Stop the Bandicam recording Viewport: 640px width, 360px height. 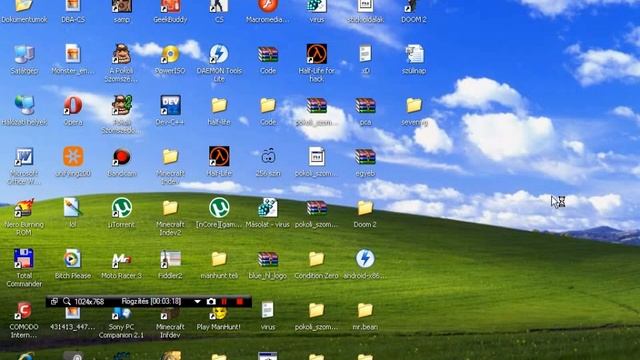240,302
